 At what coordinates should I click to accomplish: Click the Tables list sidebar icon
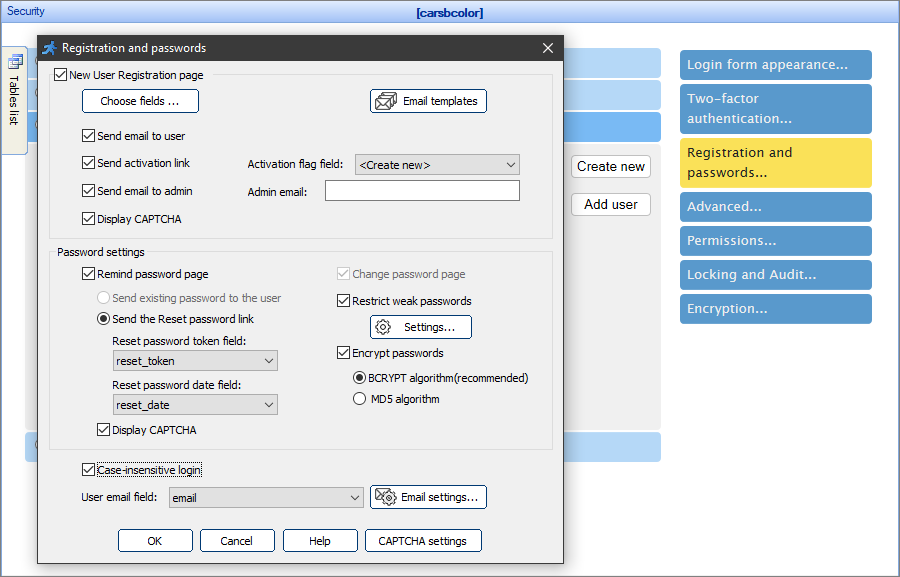coord(15,62)
